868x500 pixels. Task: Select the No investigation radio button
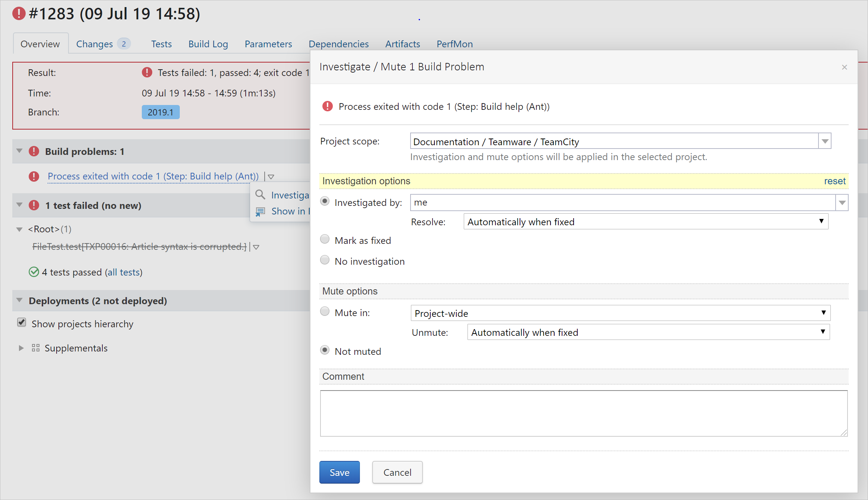325,261
